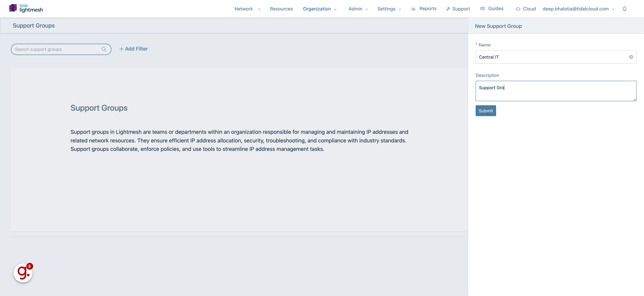
Task: Click the Cloud icon in navbar
Action: tap(518, 9)
